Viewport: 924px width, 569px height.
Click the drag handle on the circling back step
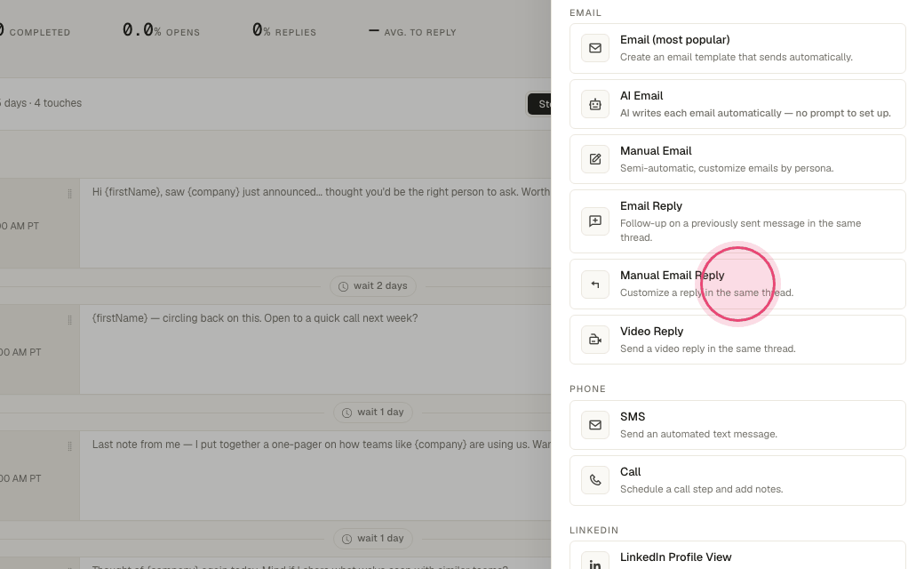pyautogui.click(x=69, y=319)
